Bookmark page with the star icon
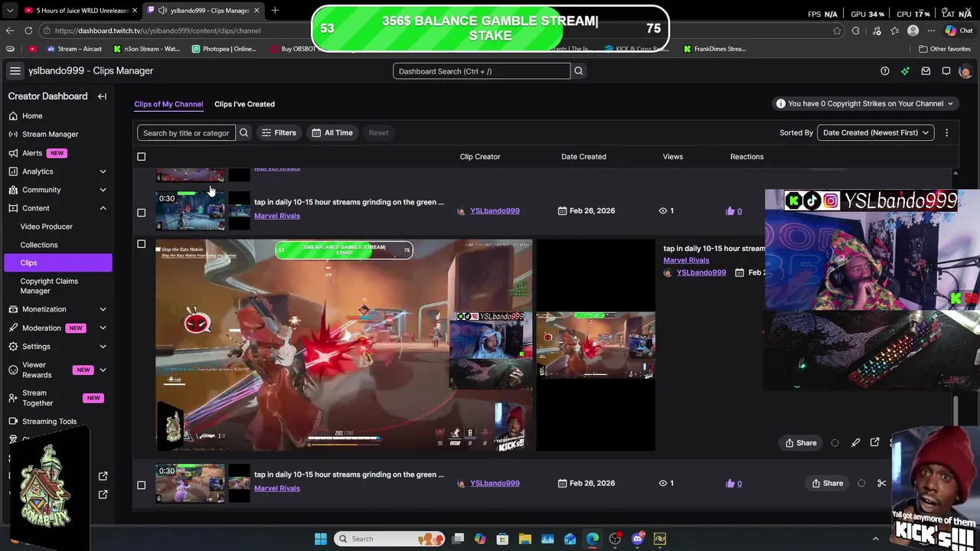The height and width of the screenshot is (551, 980). [x=837, y=31]
